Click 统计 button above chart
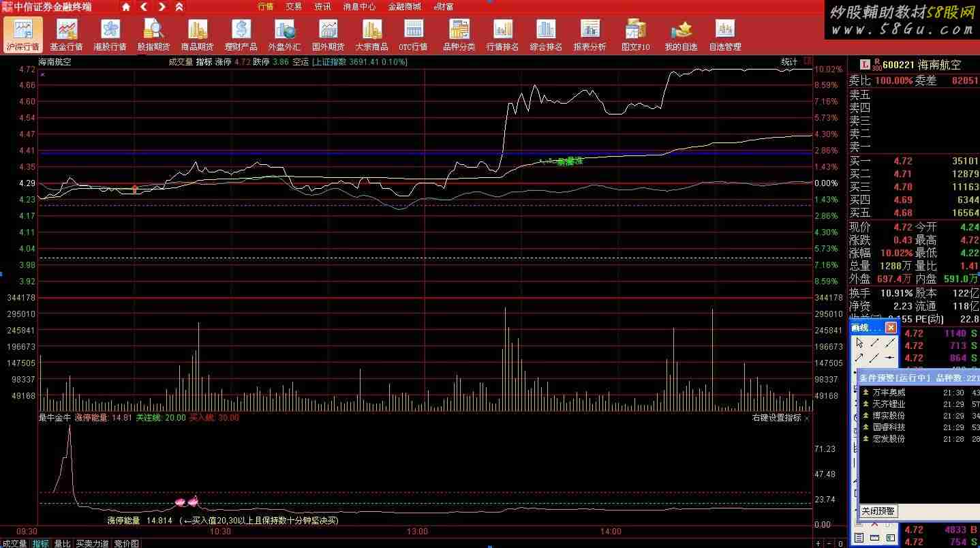 click(x=789, y=62)
